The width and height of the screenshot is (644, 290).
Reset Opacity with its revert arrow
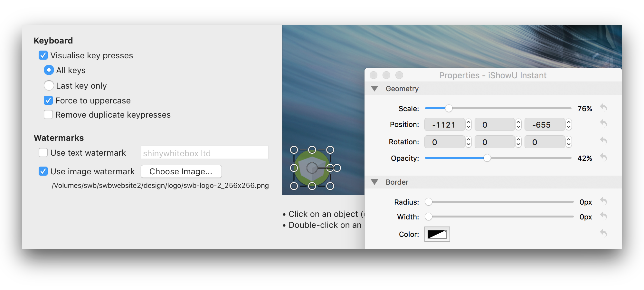(x=603, y=158)
